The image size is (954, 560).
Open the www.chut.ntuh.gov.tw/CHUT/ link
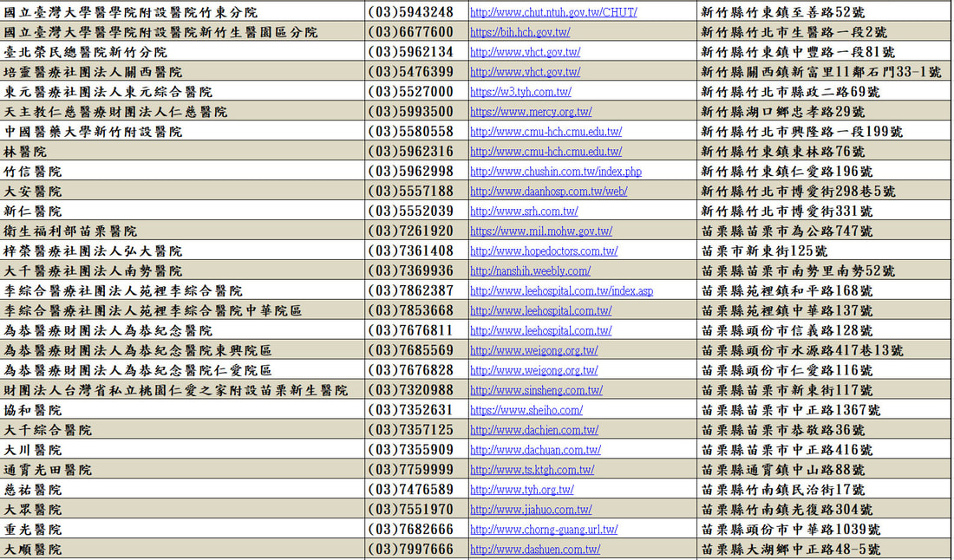pyautogui.click(x=553, y=12)
